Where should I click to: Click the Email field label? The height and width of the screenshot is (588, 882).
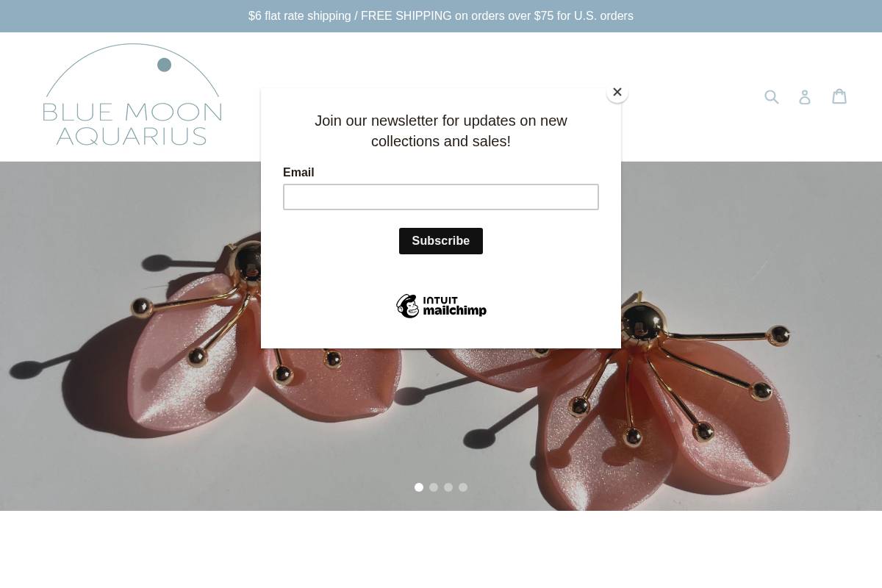(x=298, y=172)
